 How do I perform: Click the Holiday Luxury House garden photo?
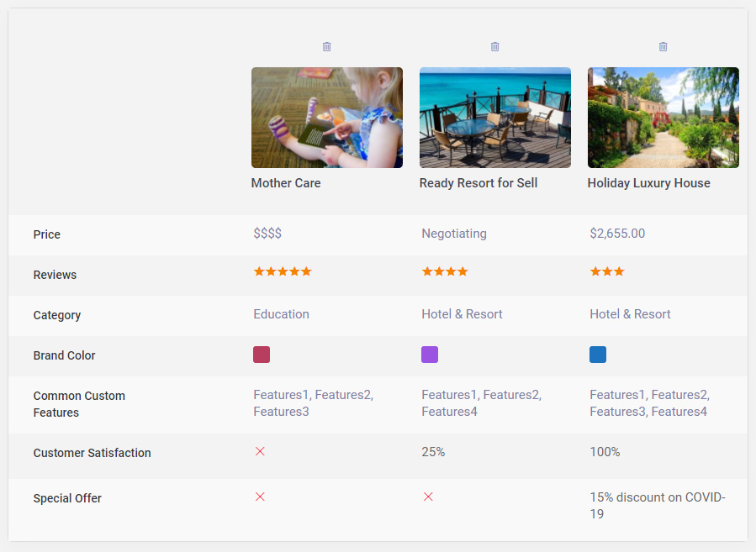[663, 118]
